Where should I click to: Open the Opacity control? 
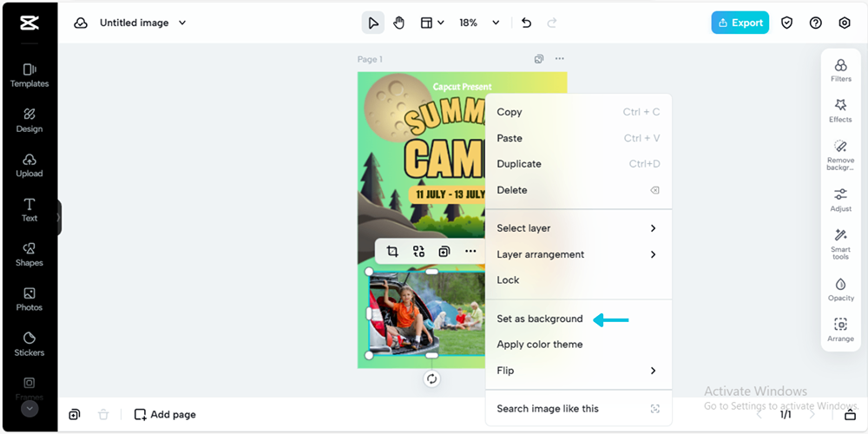(840, 290)
